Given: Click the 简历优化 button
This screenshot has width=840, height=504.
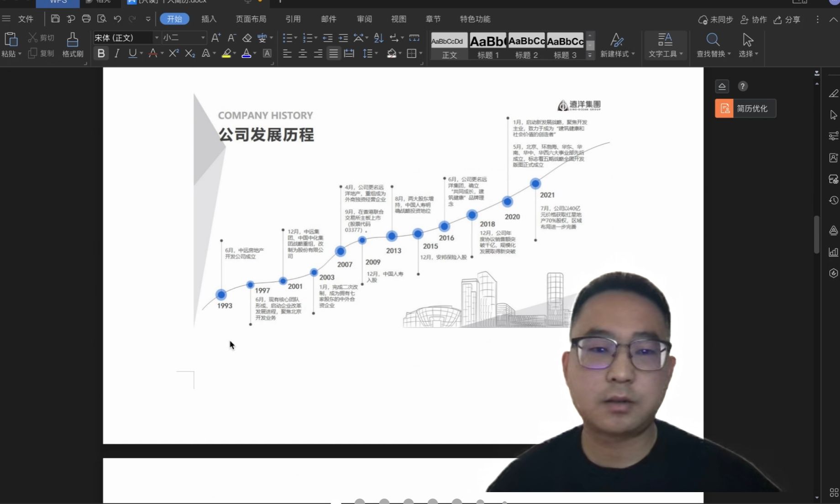Looking at the screenshot, I should (x=745, y=109).
